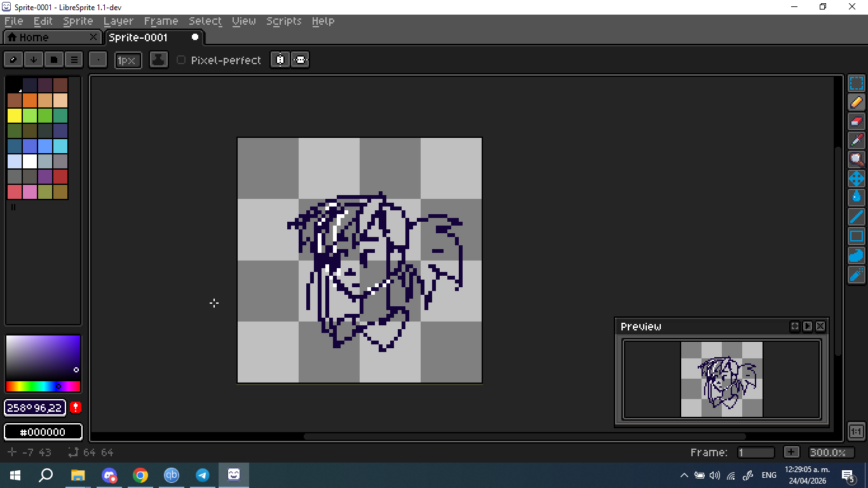Open the Frame menu
Screen dimensions: 868x488
tap(161, 21)
